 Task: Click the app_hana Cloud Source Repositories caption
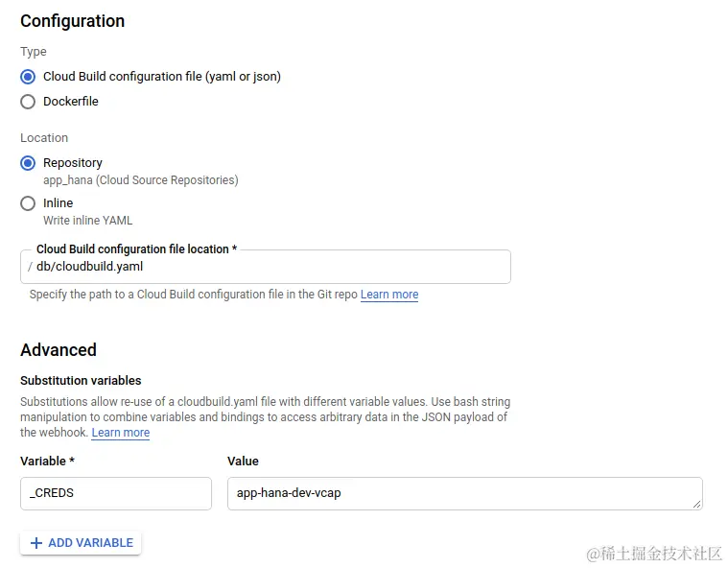140,180
